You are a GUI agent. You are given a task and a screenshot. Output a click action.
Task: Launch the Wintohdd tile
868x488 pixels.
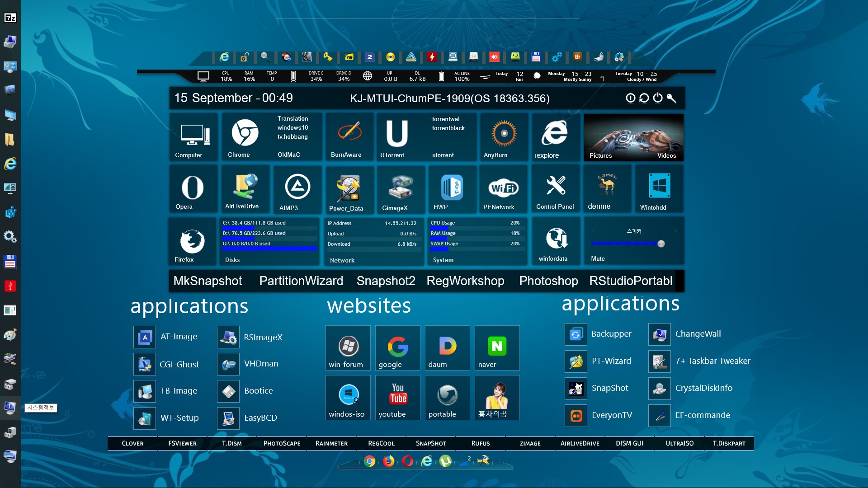(x=659, y=189)
